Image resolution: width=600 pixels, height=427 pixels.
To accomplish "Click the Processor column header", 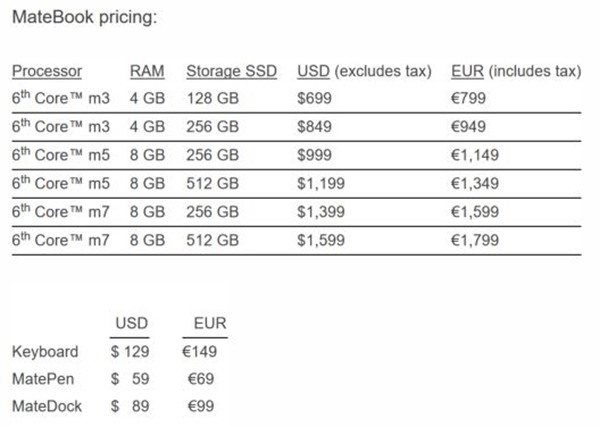I will [x=46, y=71].
